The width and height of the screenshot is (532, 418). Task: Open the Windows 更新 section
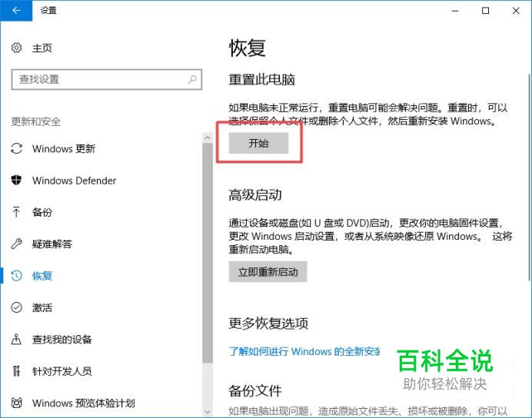[x=64, y=148]
